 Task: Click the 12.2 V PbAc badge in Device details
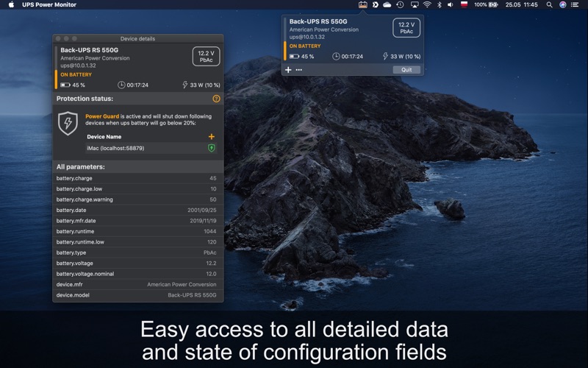[x=207, y=57]
